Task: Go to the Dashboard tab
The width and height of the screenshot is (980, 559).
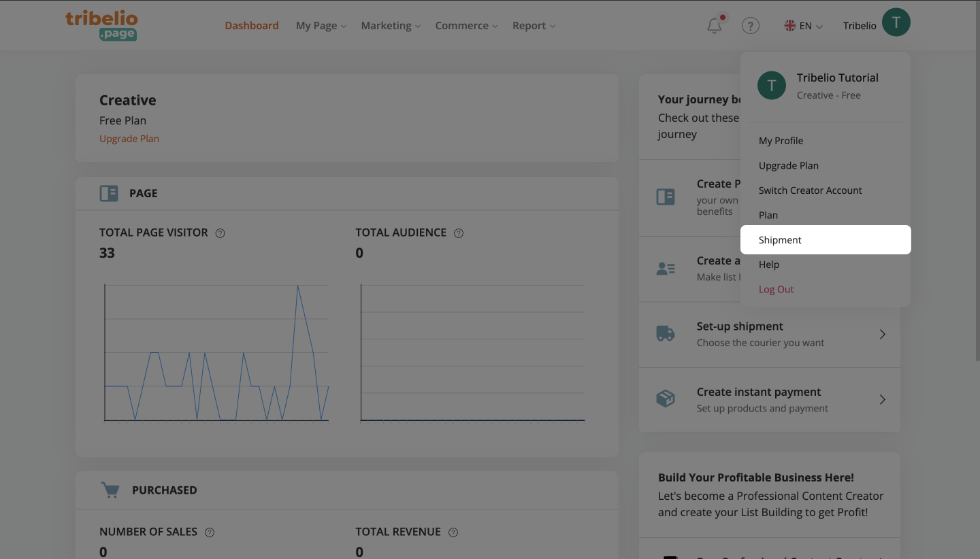Action: (x=252, y=26)
